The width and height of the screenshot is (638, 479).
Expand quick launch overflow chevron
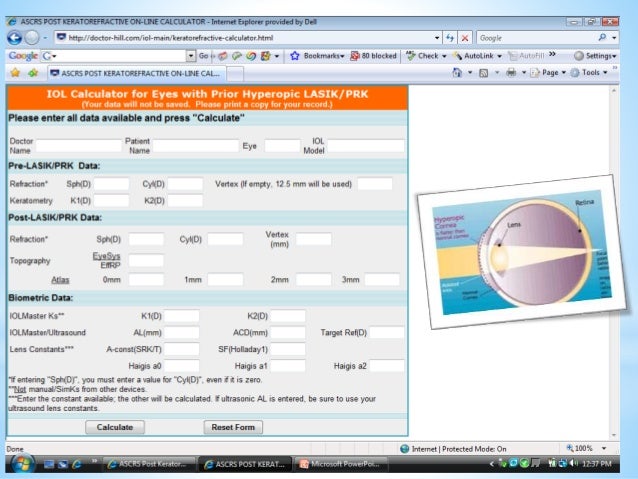(x=94, y=461)
